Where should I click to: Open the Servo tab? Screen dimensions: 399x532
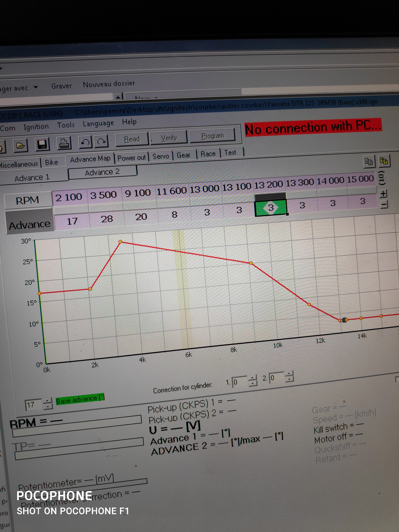(161, 156)
